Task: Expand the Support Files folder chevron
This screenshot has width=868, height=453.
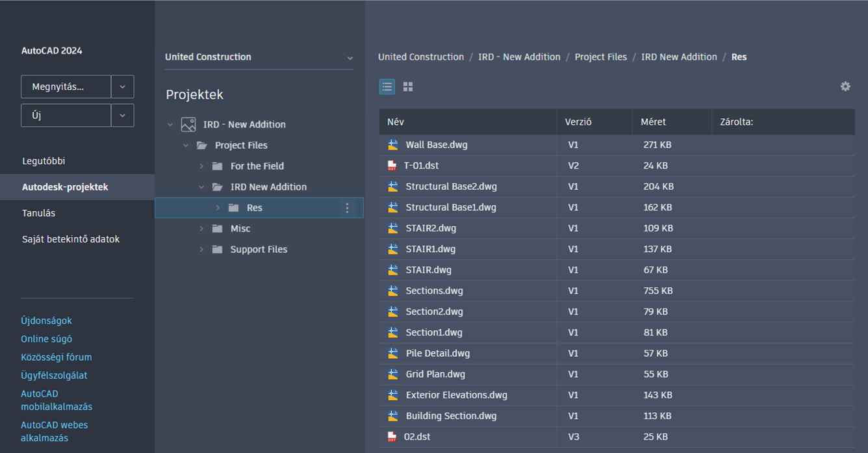Action: tap(201, 249)
